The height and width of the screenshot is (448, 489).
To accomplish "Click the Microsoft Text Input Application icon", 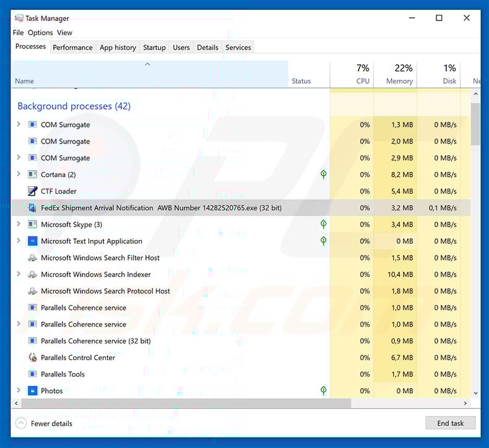I will pos(32,241).
